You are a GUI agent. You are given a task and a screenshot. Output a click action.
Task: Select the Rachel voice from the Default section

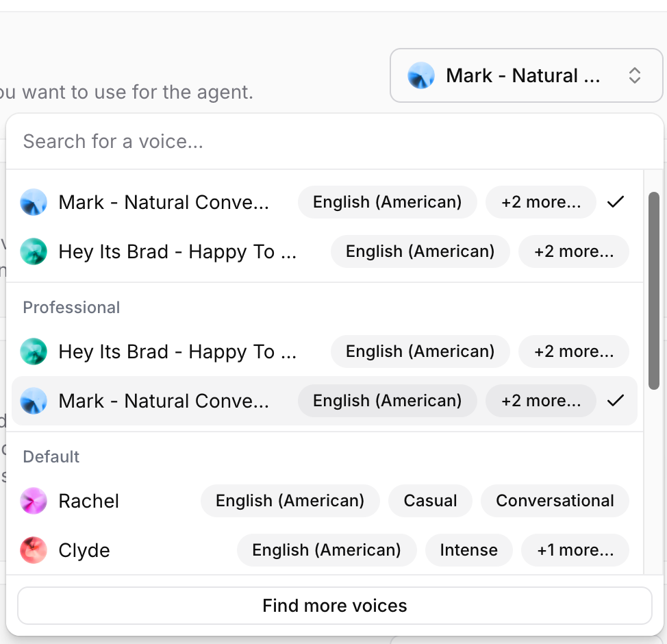89,501
